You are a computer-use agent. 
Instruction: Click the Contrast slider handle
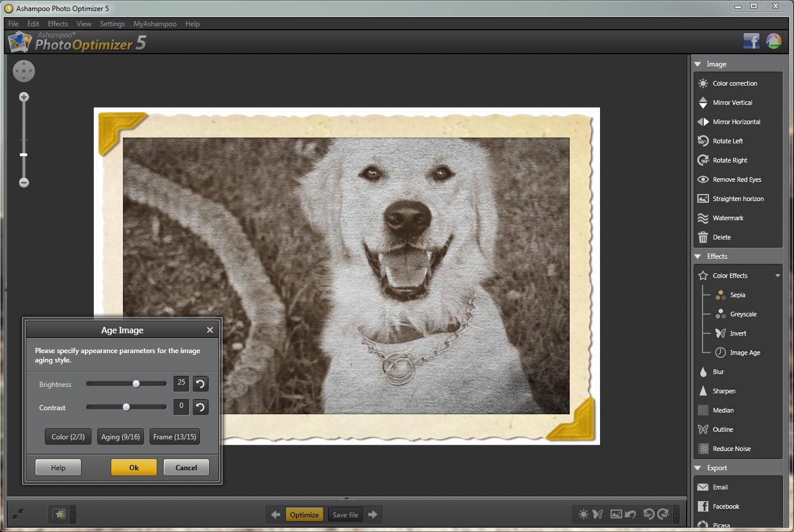[126, 407]
